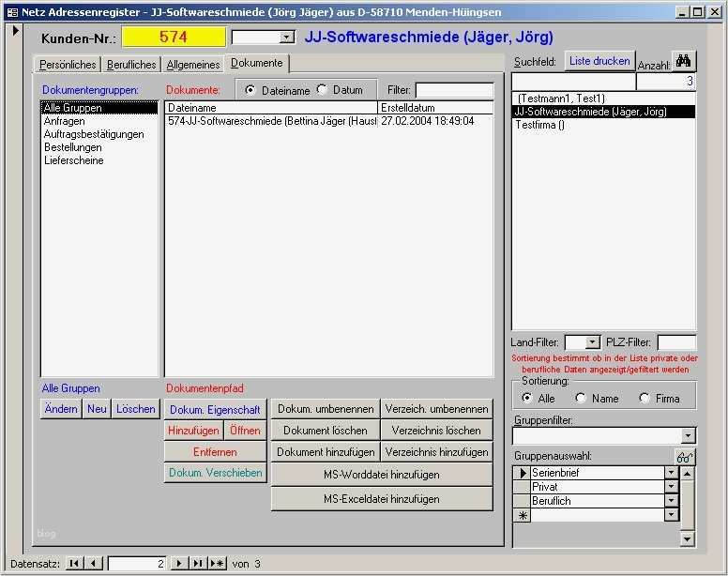Click Dokum. Verschieben button
Viewport: 728px width, 576px height.
(215, 473)
